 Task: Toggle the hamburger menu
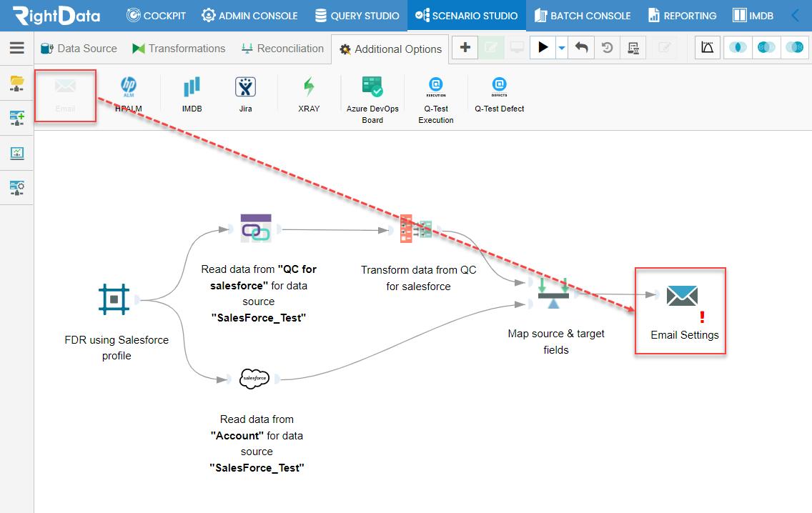[17, 48]
